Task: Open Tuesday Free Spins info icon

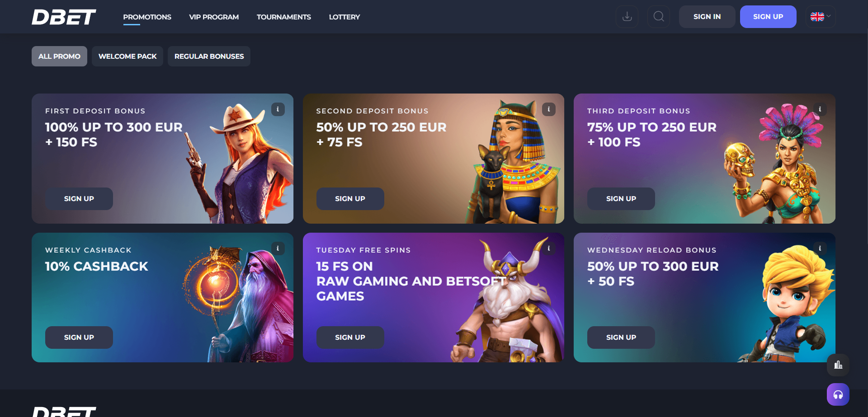Action: click(x=549, y=248)
